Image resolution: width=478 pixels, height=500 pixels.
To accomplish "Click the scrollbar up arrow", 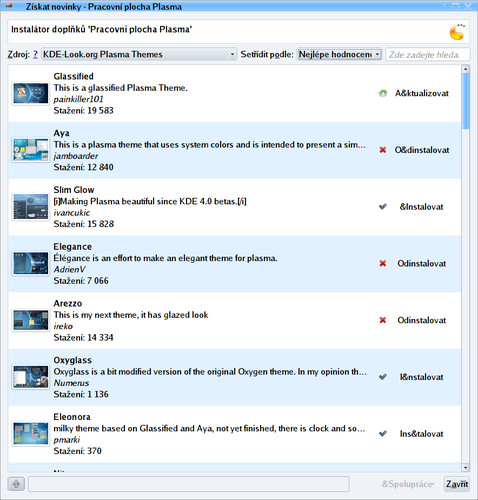I will (x=465, y=69).
